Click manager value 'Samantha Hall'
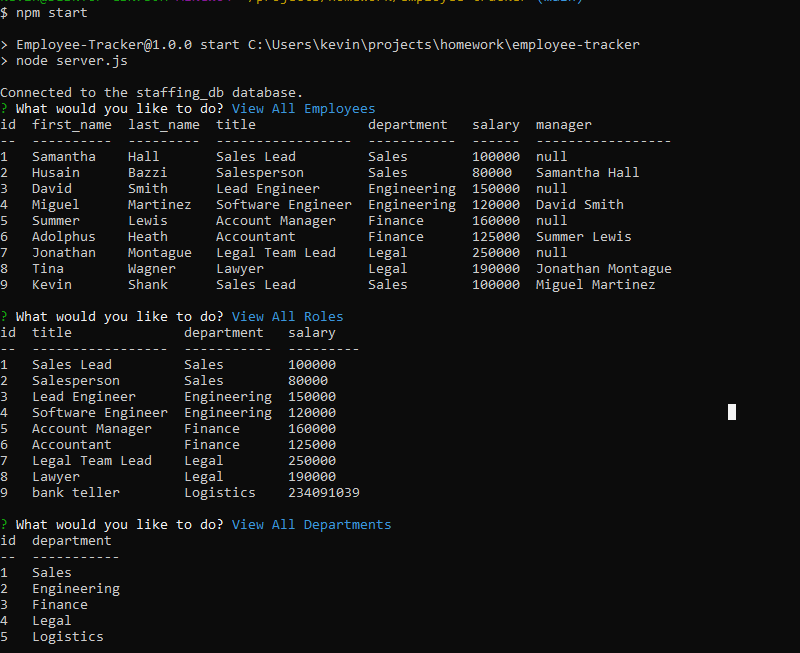 click(x=587, y=173)
